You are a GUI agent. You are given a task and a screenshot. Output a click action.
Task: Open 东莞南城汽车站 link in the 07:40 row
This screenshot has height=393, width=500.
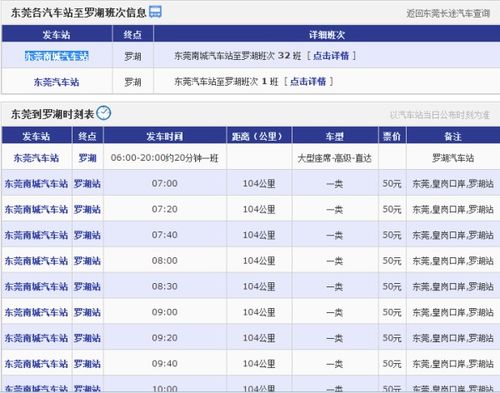pyautogui.click(x=36, y=235)
